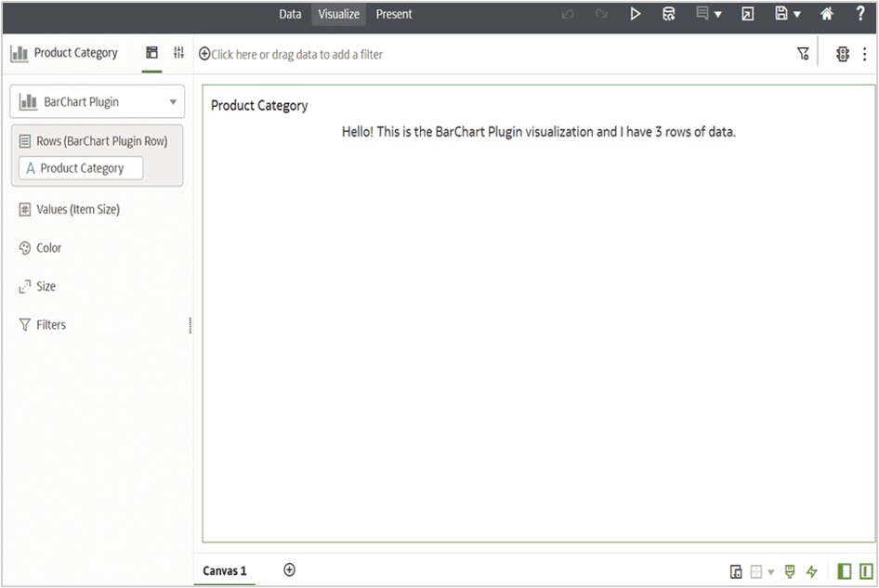The width and height of the screenshot is (879, 588).
Task: Click the filter bar funnel settings icon
Action: (x=803, y=54)
